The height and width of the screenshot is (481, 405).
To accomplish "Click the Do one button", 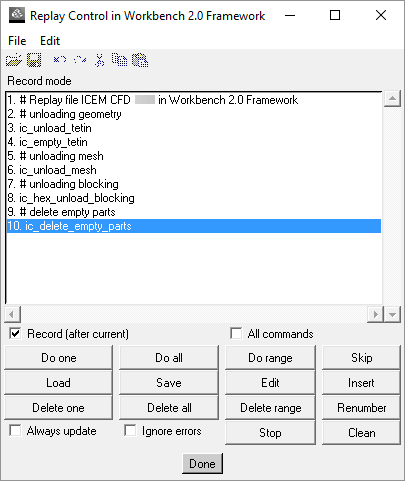I will click(x=59, y=358).
